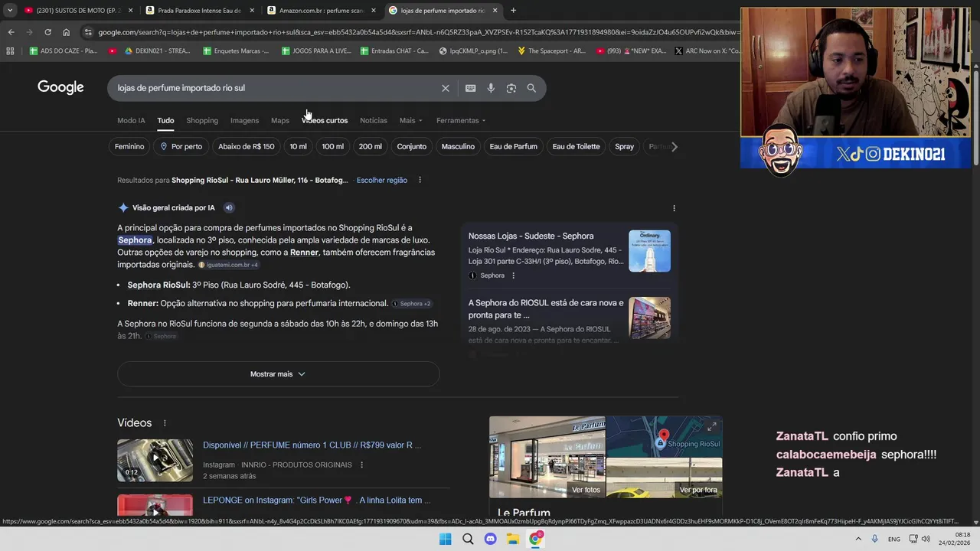This screenshot has width=980, height=551.
Task: Expand the Ferramentas dropdown
Action: click(461, 120)
